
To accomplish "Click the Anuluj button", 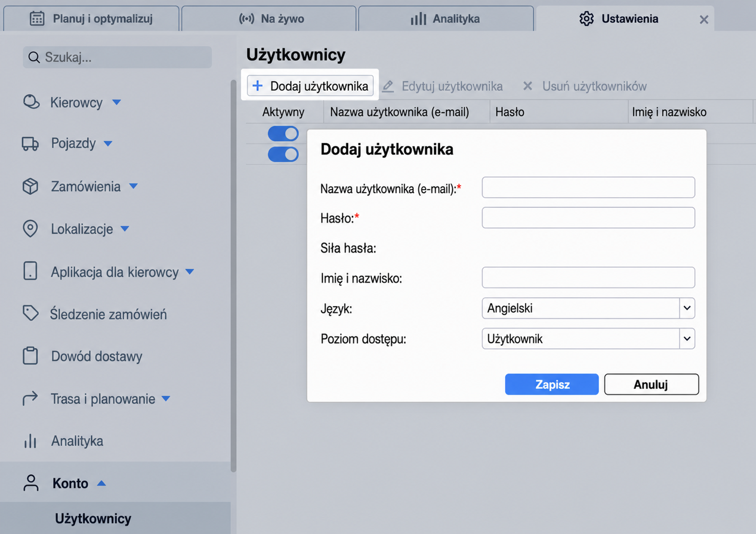I will [652, 384].
